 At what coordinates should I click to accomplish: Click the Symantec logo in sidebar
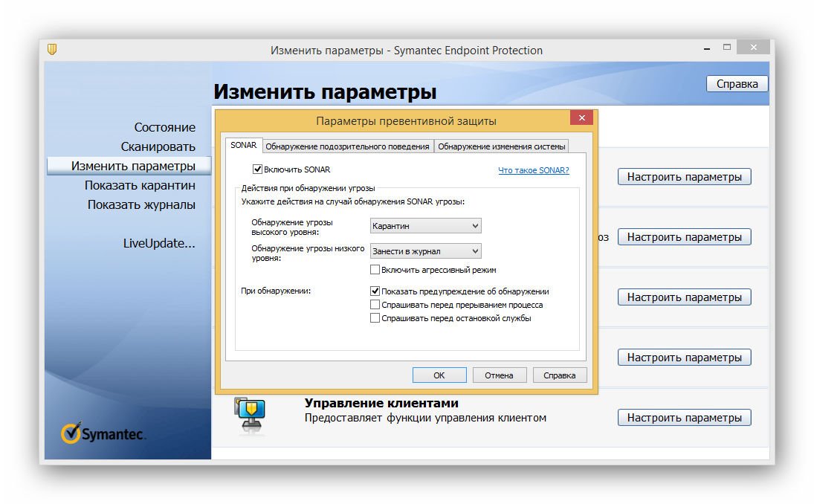pyautogui.click(x=104, y=433)
